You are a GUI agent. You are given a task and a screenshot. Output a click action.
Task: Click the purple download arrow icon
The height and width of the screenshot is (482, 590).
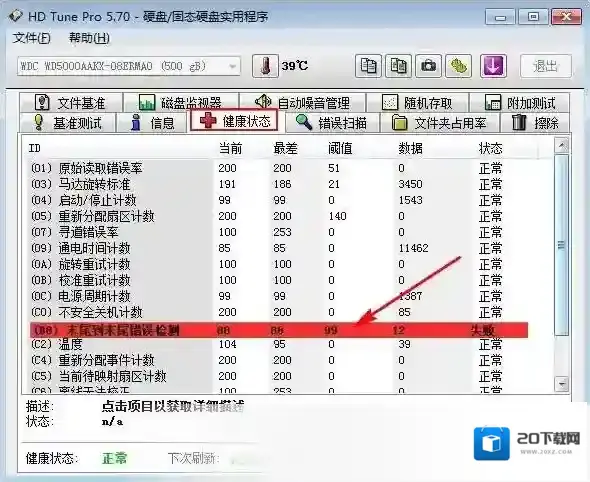click(x=493, y=66)
